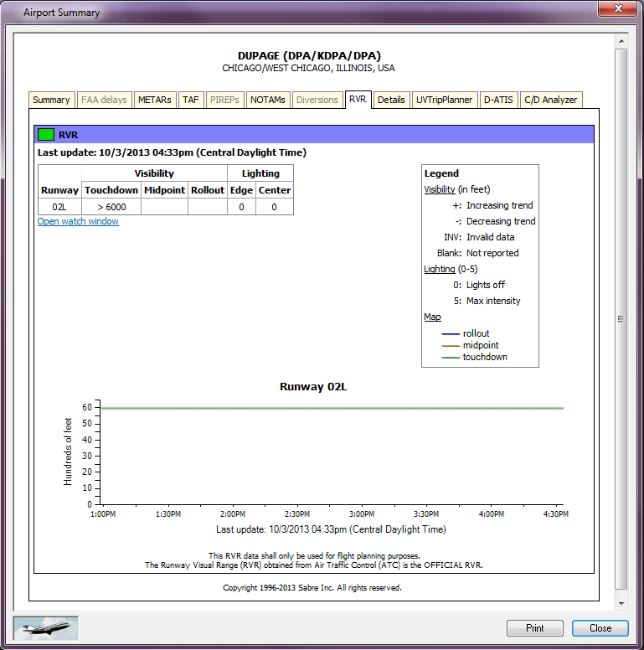Open the PIREPs tab

(225, 100)
